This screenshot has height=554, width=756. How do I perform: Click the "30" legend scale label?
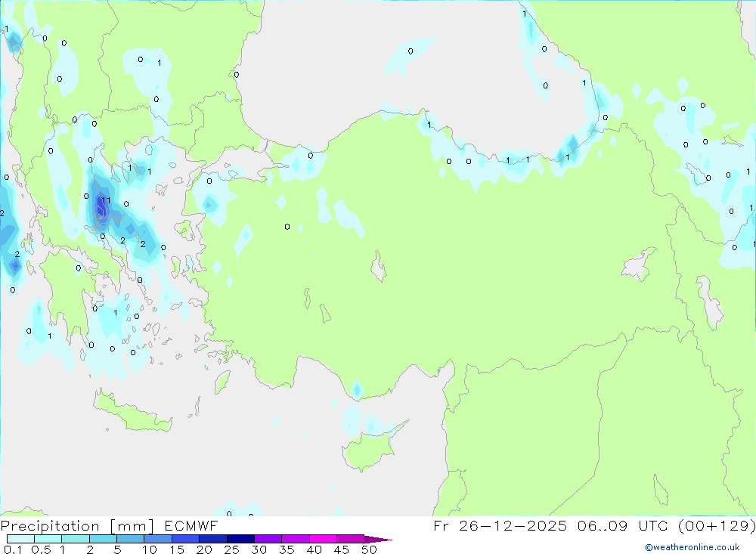point(259,549)
